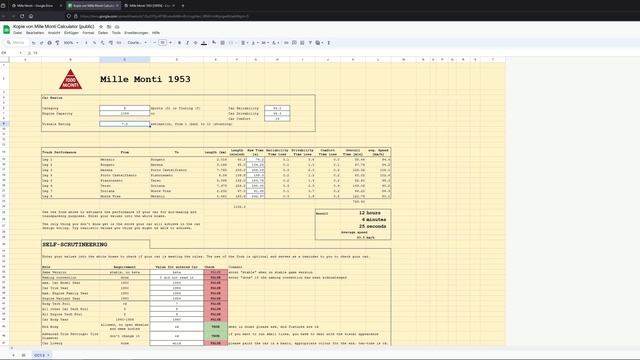Image resolution: width=640 pixels, height=360 pixels.
Task: Open the Einfügen menu
Action: 71,33
